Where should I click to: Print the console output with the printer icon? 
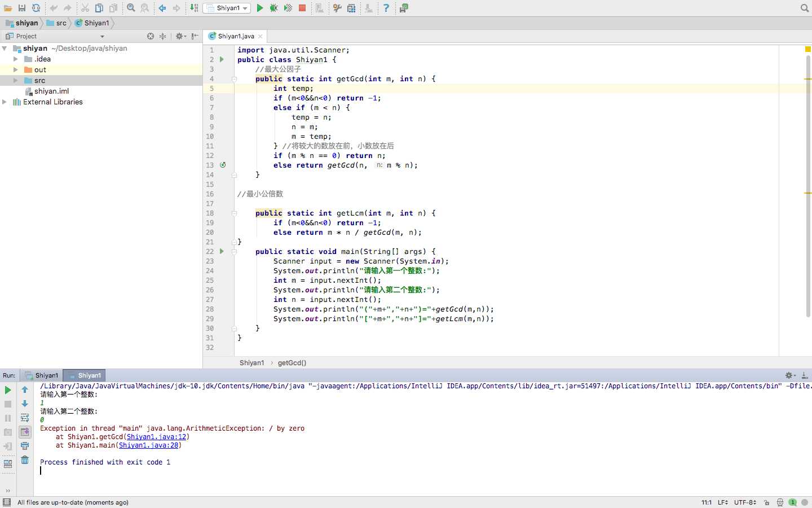(25, 446)
